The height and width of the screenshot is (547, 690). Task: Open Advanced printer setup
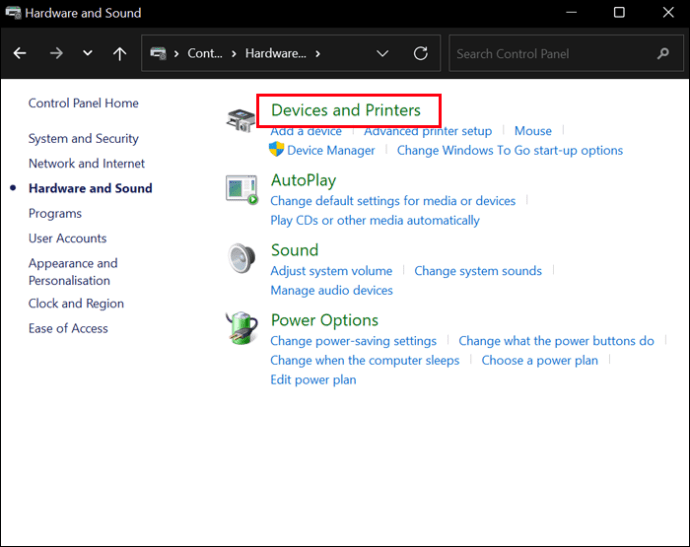(x=428, y=131)
